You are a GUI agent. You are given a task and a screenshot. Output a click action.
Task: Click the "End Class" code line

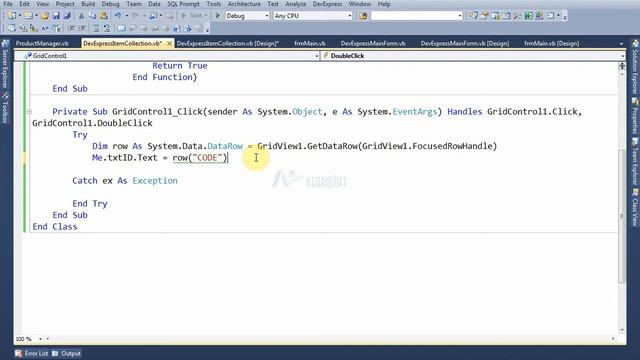point(55,227)
